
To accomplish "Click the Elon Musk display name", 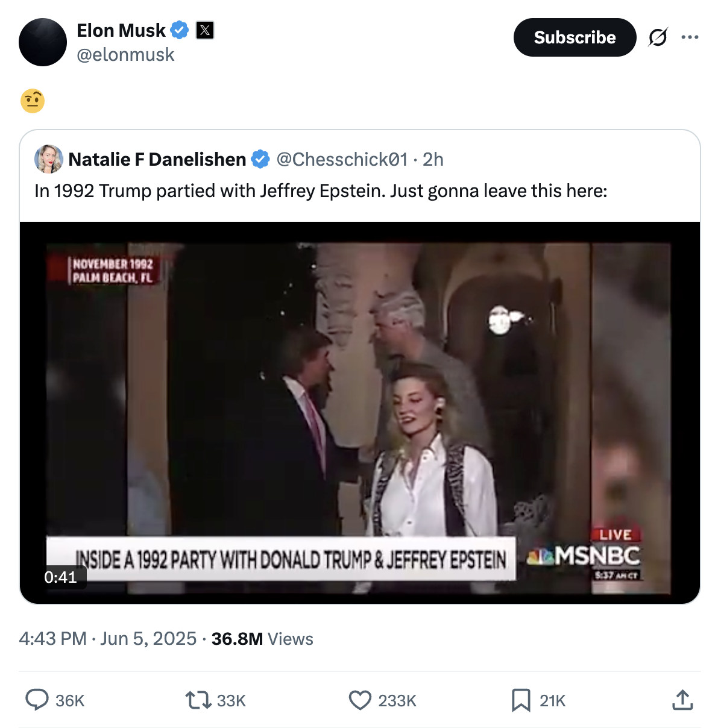I will [121, 30].
